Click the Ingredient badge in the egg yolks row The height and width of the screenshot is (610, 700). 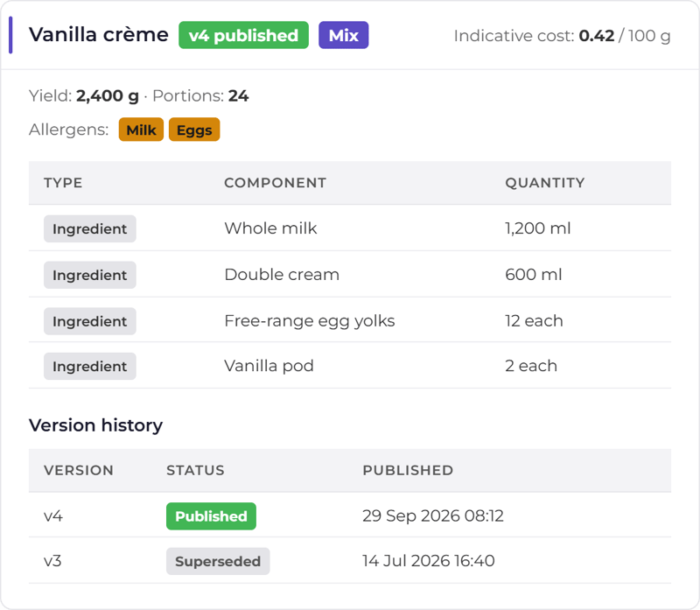[x=90, y=321]
